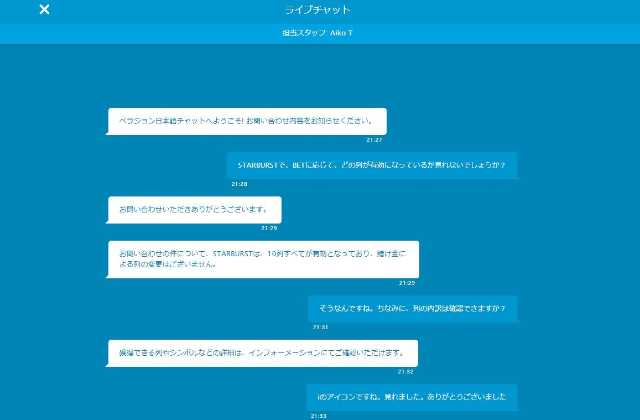The width and height of the screenshot is (640, 420).
Task: Select the user's question starting with STARBURSTで、BETに応じて
Action: [371, 165]
